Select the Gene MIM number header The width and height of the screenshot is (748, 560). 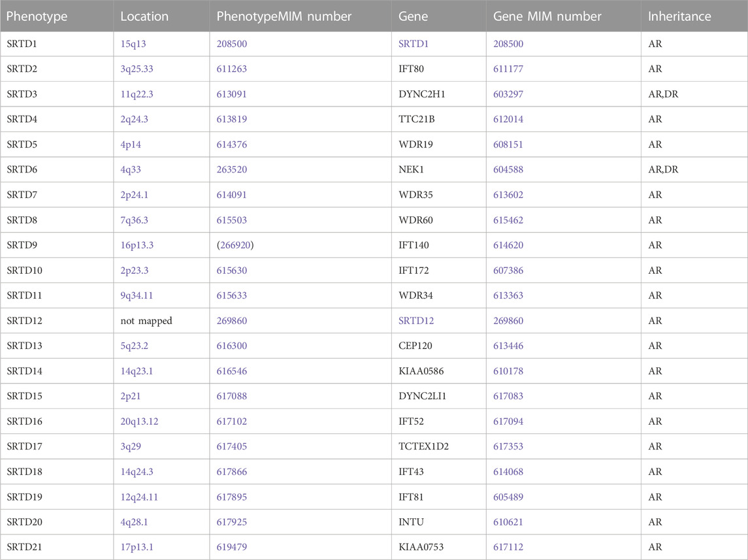[x=564, y=16]
